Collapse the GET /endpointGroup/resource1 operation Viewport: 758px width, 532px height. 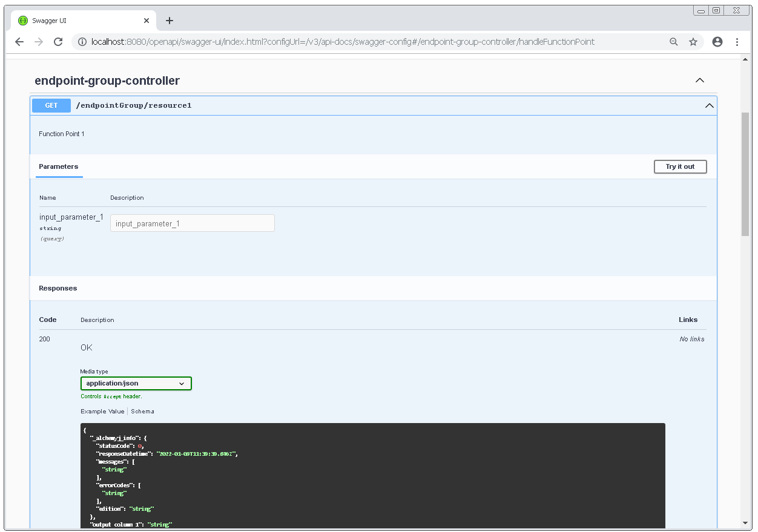(x=709, y=106)
